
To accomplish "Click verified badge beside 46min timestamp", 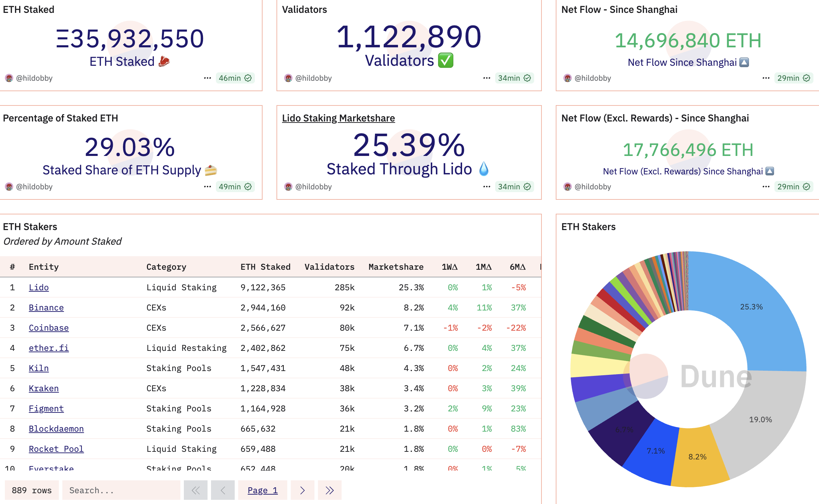I will tap(248, 78).
